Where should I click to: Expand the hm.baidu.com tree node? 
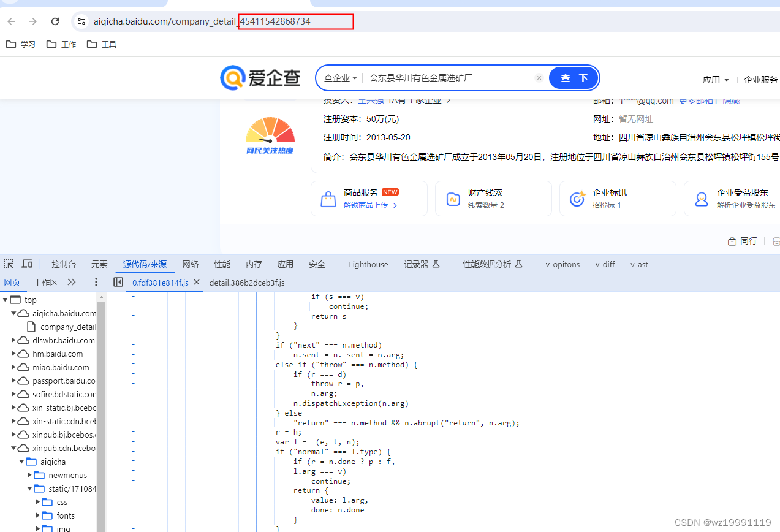[14, 354]
